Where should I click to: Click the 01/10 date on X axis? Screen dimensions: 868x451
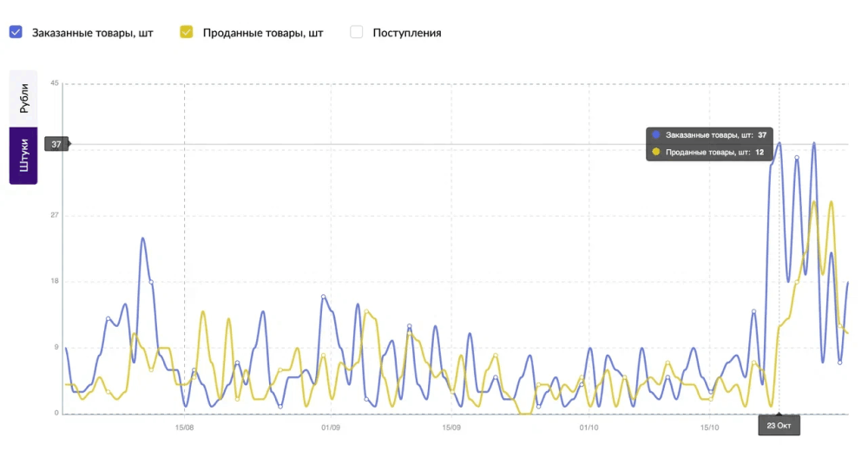(x=589, y=428)
